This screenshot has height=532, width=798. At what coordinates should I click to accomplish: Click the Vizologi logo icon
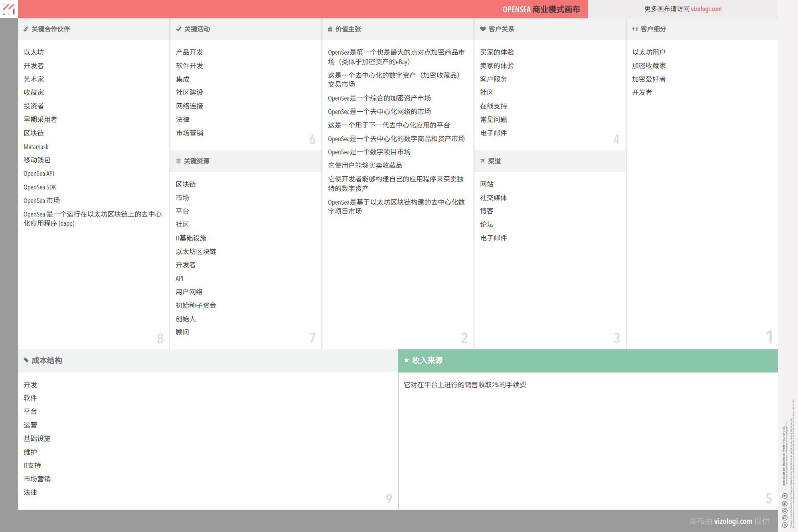click(9, 9)
